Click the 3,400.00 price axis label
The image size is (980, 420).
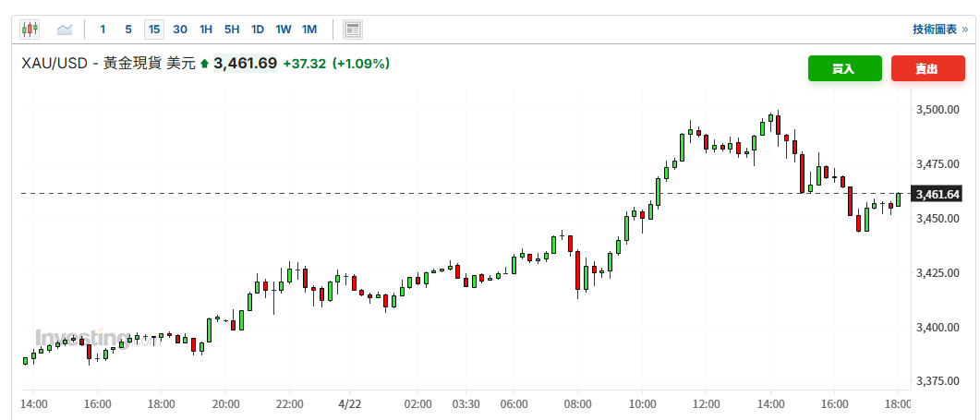[x=938, y=328]
